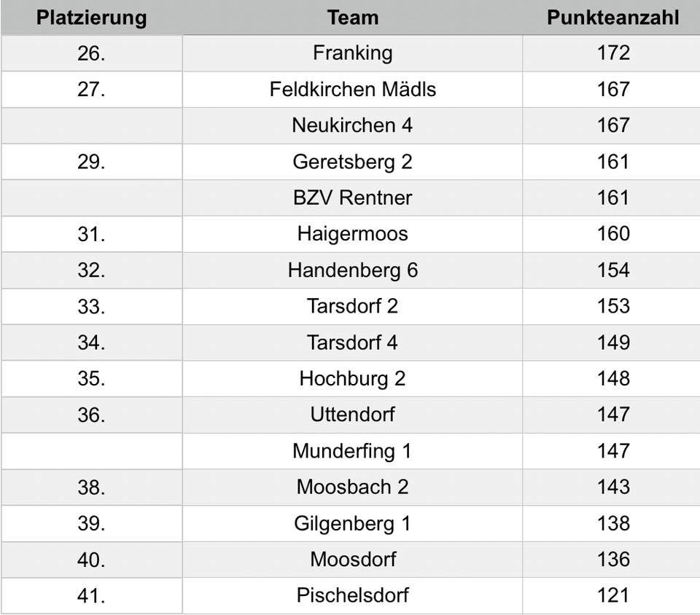Click the Moosbach 2 team cell
Viewport: 700px width, 615px height.
tap(353, 487)
